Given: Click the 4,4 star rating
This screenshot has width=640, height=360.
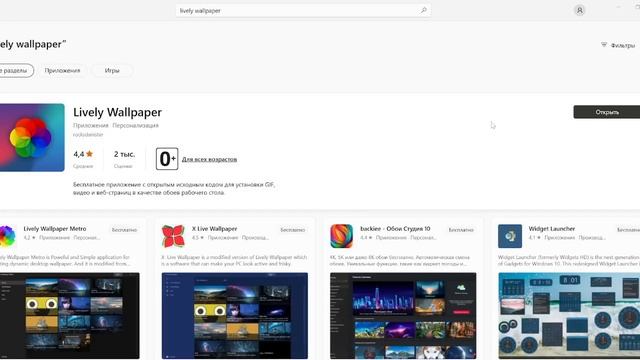Looking at the screenshot, I should click(x=83, y=154).
